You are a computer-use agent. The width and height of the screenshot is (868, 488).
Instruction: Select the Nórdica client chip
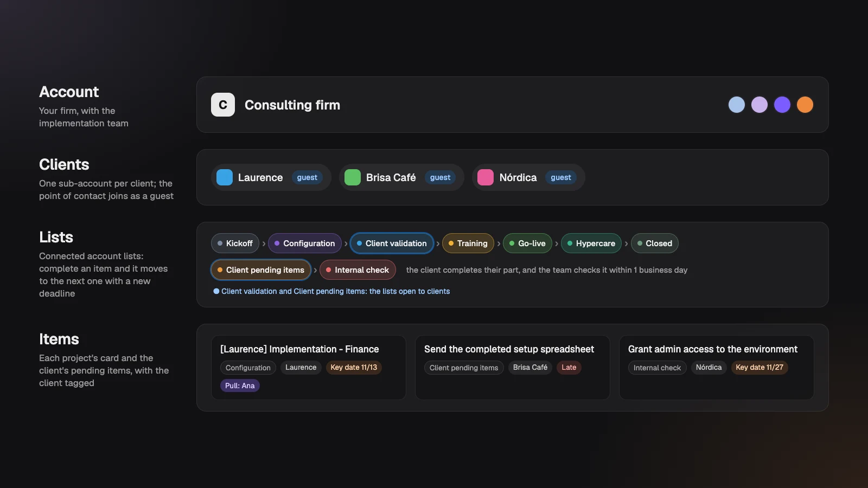[528, 177]
